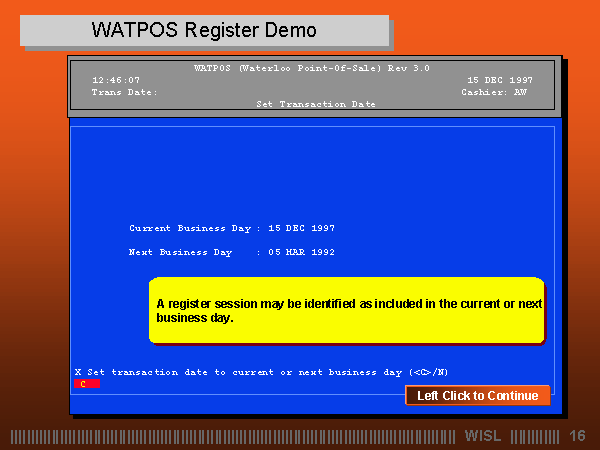
Task: Select the WATPOS Register Demo title banner
Action: click(x=204, y=30)
